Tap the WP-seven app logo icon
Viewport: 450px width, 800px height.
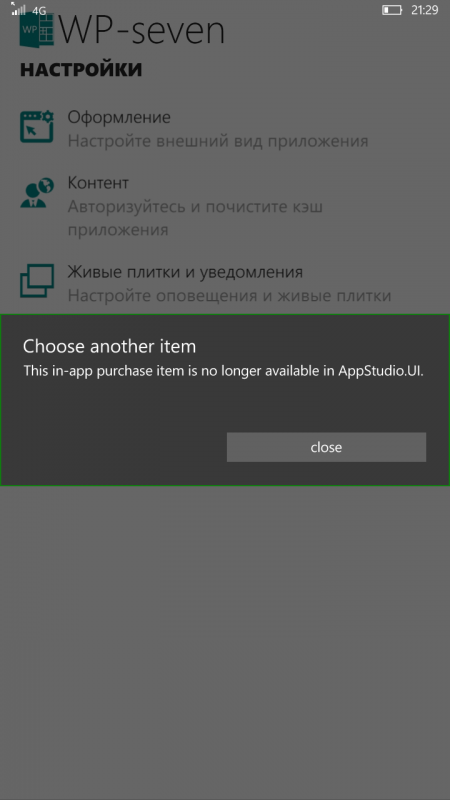pyautogui.click(x=36, y=32)
